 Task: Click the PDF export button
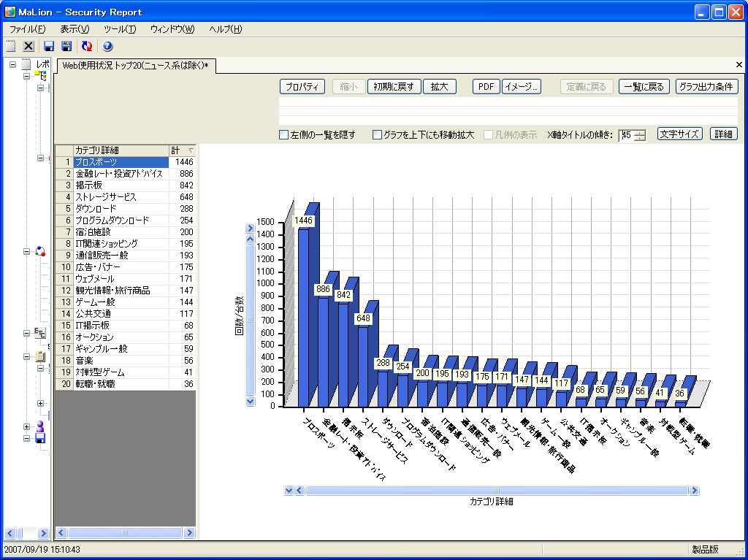click(x=484, y=87)
